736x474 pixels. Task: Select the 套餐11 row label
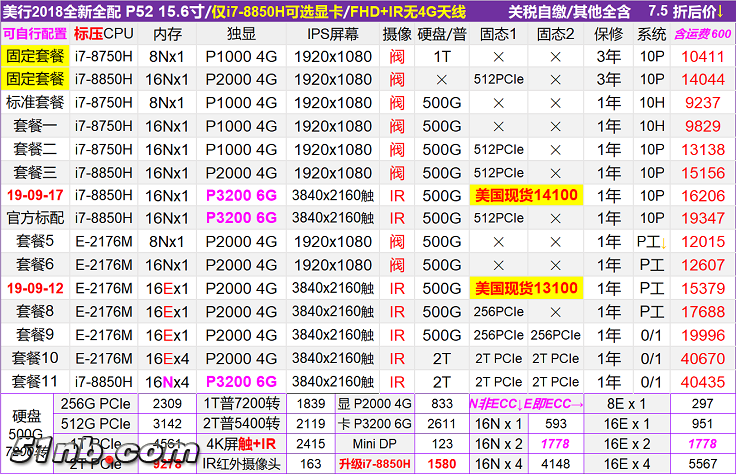tap(36, 381)
